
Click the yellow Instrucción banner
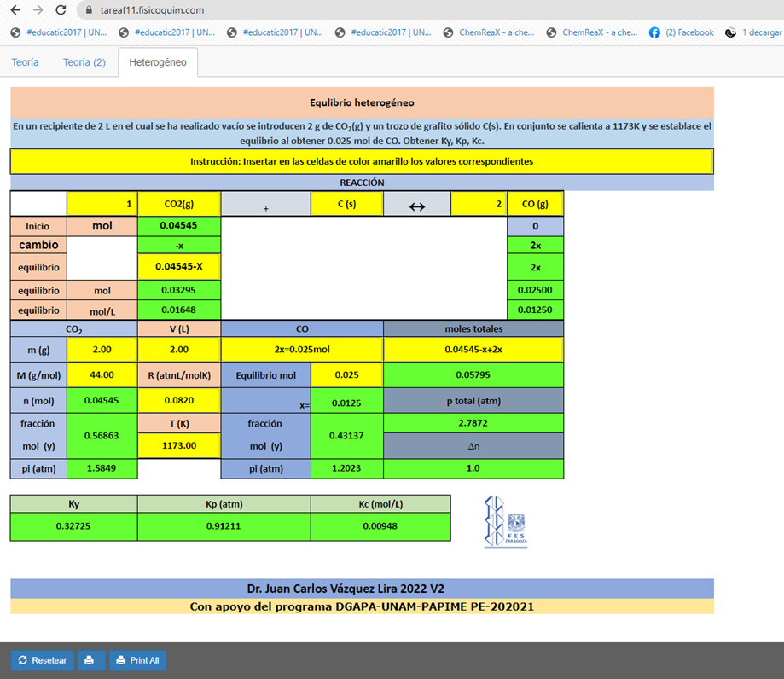coord(362,161)
